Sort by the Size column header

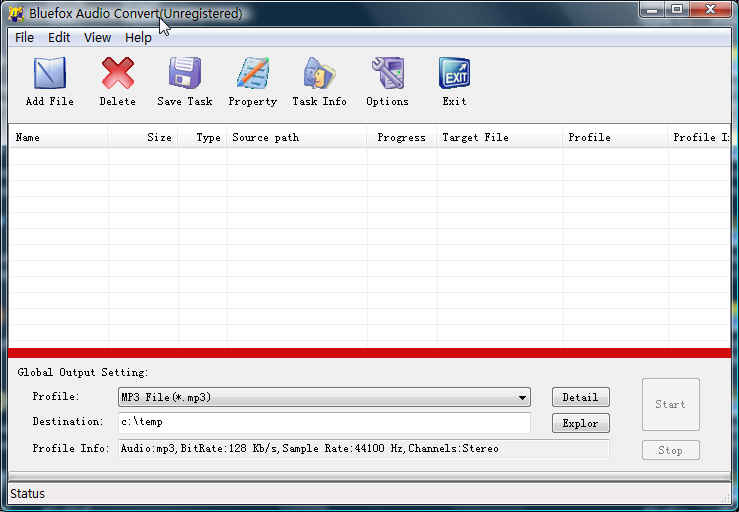coord(144,138)
